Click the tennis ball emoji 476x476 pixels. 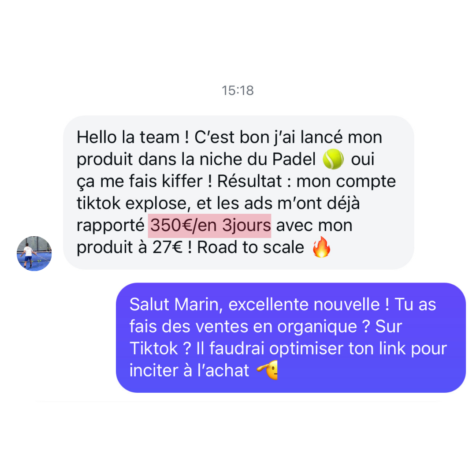333,159
